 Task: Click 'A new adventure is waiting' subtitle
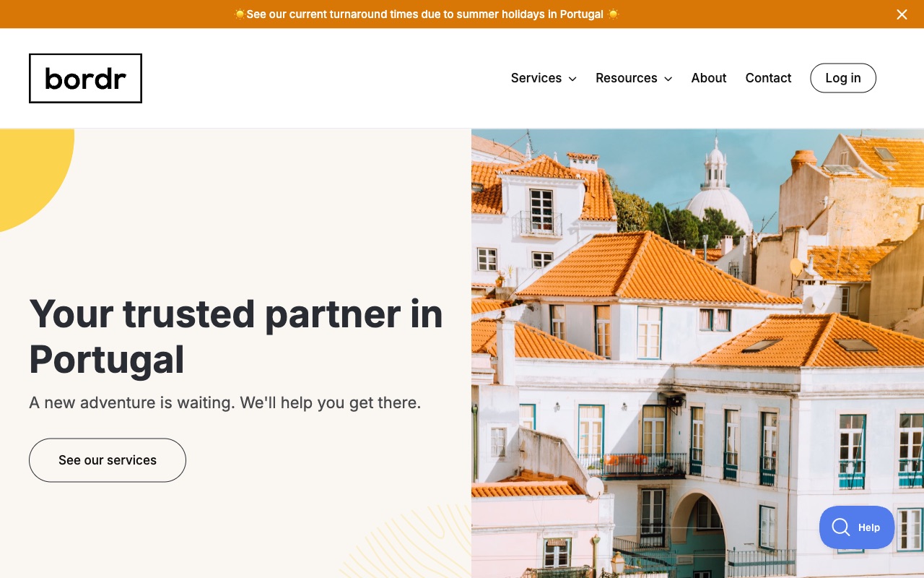click(225, 402)
